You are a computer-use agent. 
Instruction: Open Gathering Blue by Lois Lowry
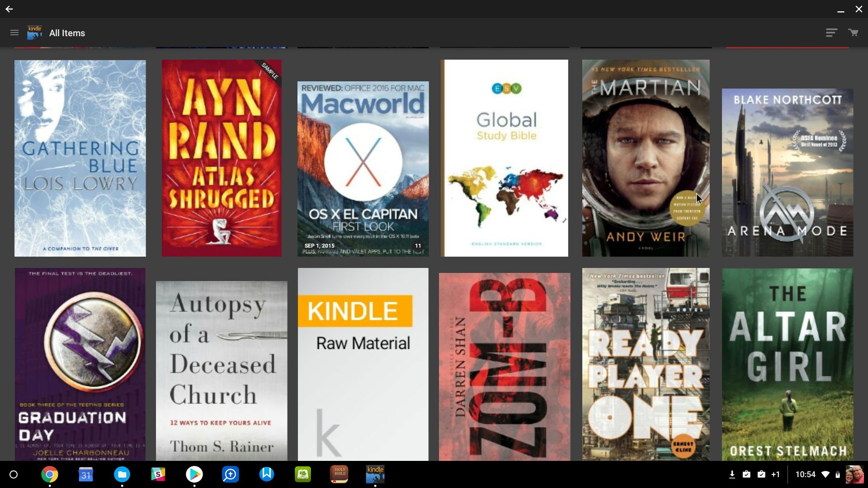tap(80, 158)
